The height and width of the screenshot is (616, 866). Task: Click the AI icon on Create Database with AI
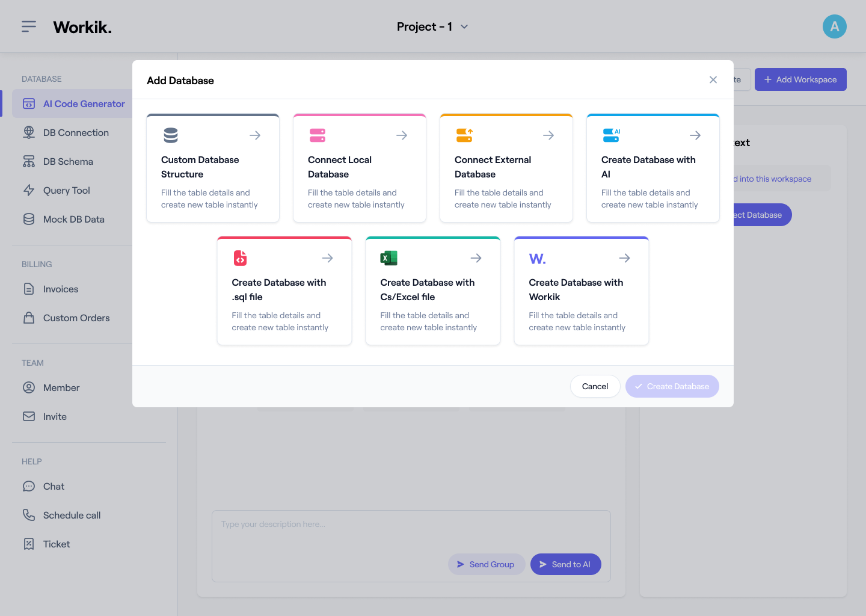point(612,135)
